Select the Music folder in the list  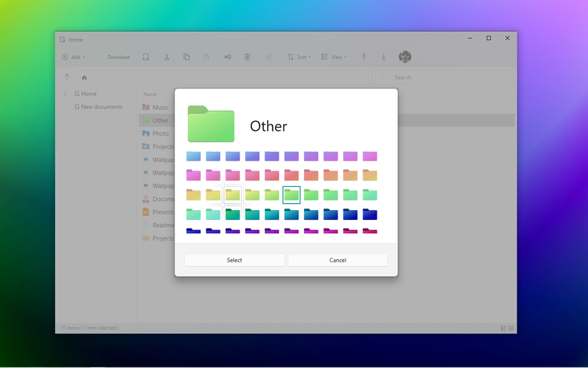pos(155,108)
